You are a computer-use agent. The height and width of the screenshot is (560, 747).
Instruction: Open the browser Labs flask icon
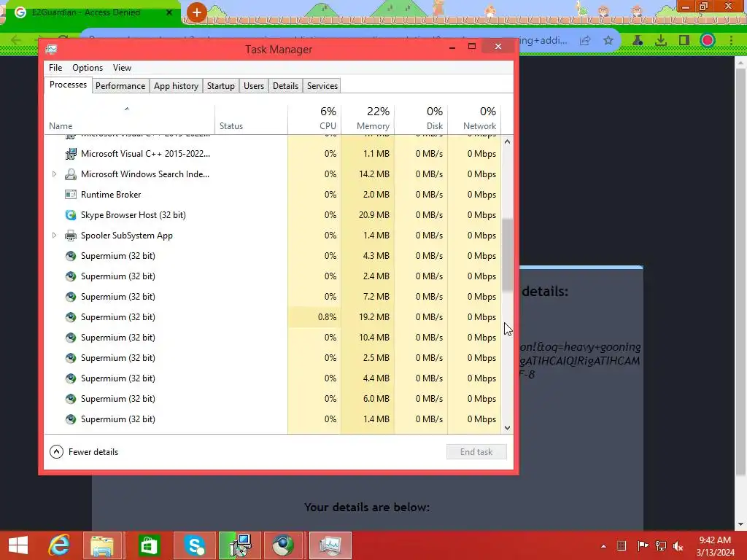(638, 41)
